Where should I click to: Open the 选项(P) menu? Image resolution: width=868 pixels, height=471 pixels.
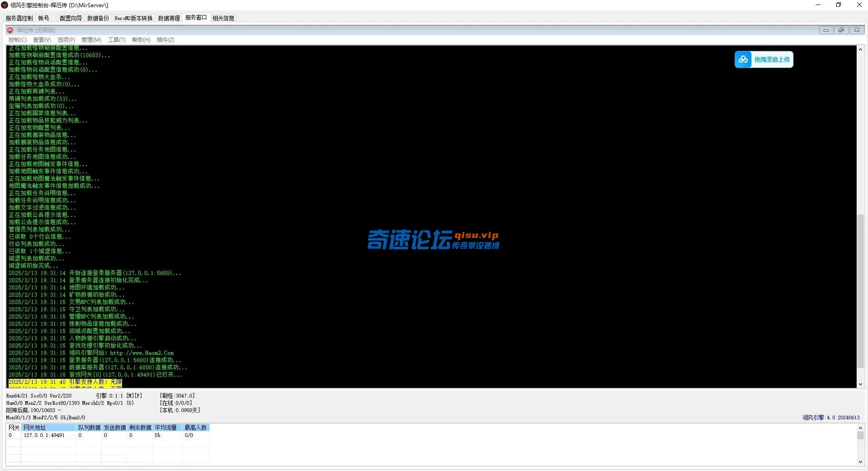[x=66, y=40]
